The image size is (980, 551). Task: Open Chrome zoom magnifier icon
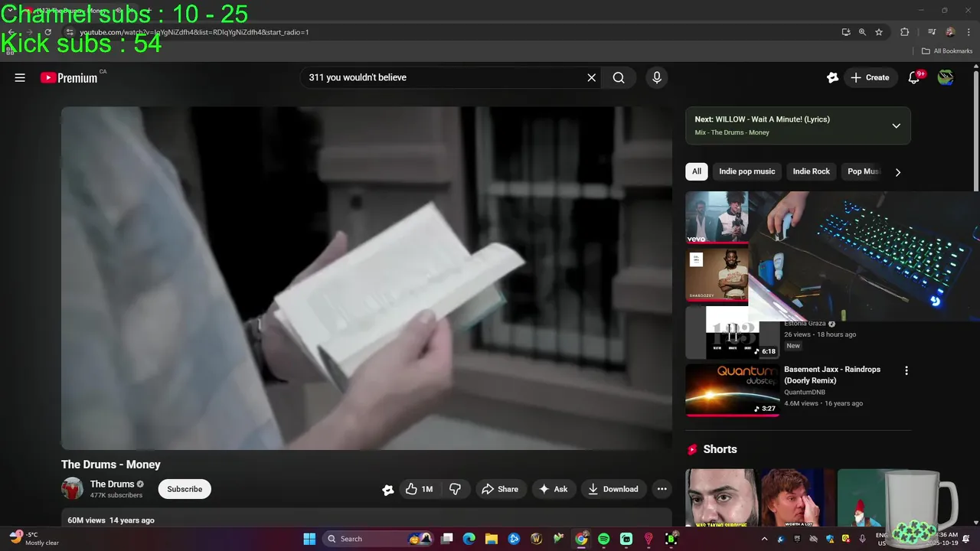coord(862,32)
